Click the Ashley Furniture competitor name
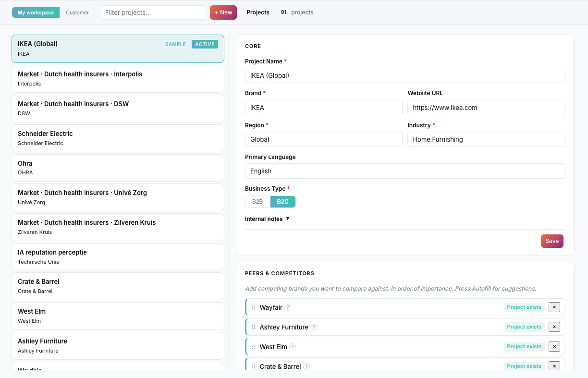 click(x=284, y=327)
